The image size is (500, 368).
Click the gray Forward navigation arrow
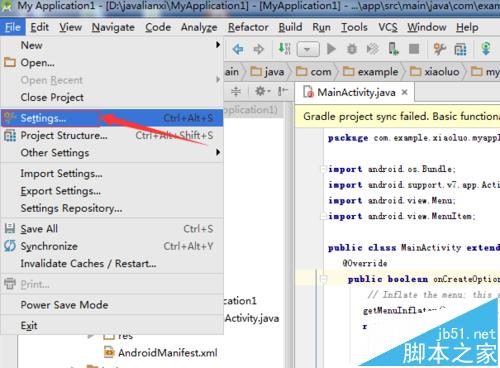coord(259,49)
